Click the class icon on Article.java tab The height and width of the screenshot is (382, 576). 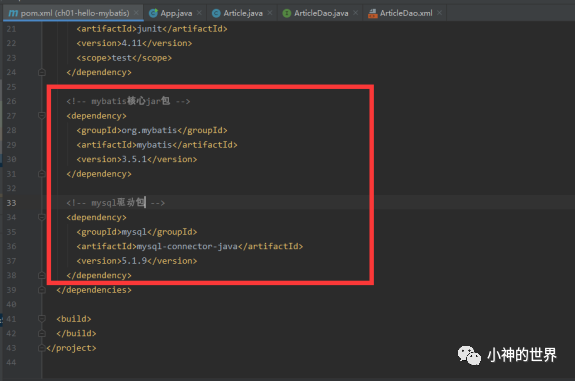[216, 13]
